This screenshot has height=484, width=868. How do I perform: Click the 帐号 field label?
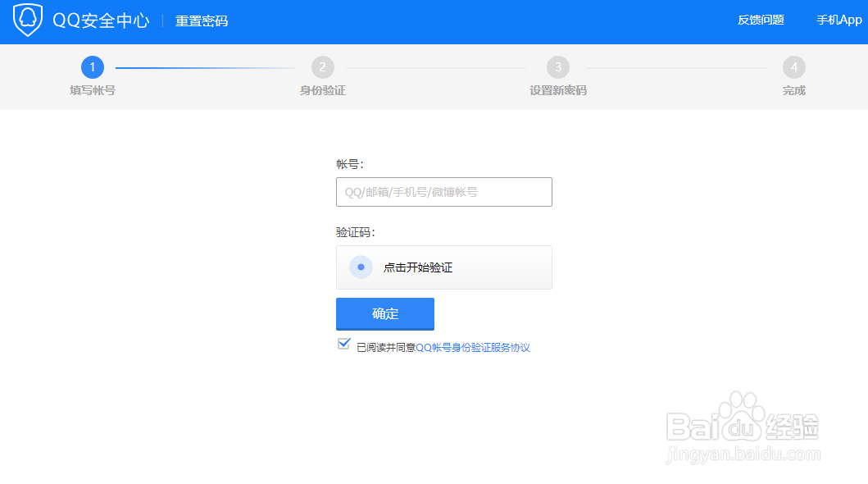350,164
